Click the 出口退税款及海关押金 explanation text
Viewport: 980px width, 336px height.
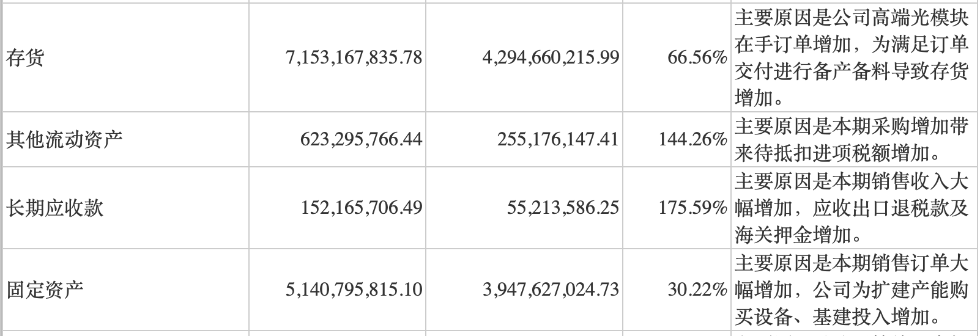pos(852,208)
